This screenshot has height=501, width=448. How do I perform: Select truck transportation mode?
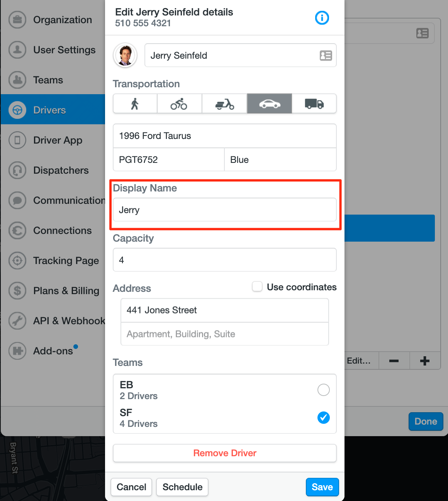point(314,104)
